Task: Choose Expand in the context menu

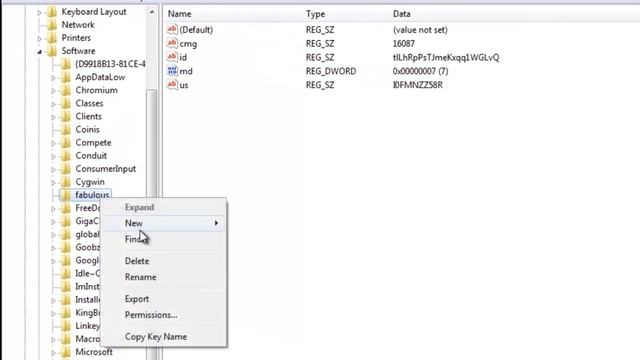Action: pyautogui.click(x=163, y=207)
